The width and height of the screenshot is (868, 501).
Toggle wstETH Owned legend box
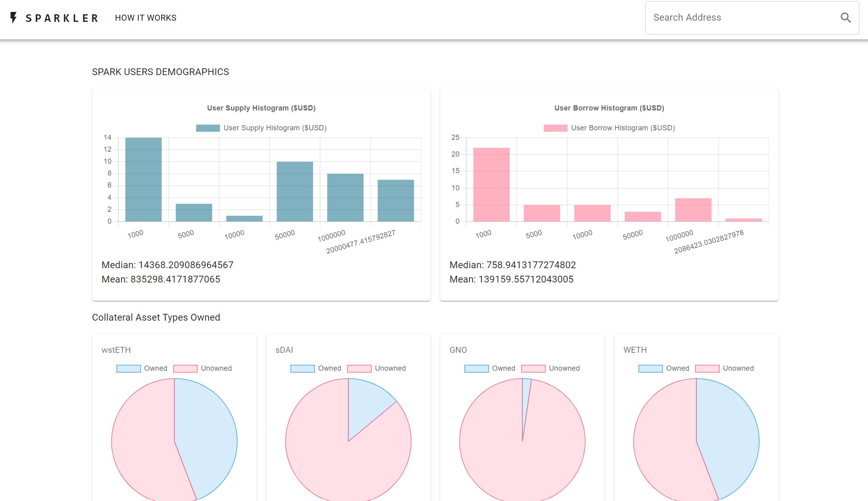tap(128, 368)
